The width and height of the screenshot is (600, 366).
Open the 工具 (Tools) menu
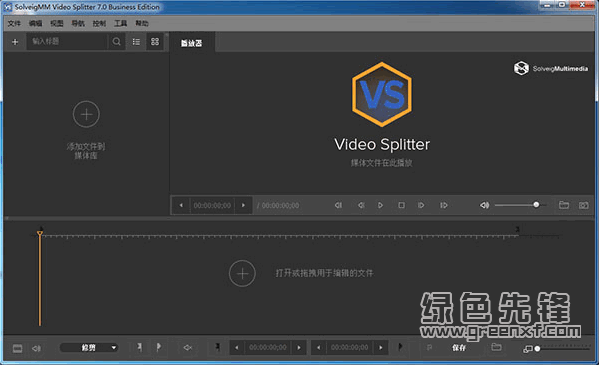point(121,23)
